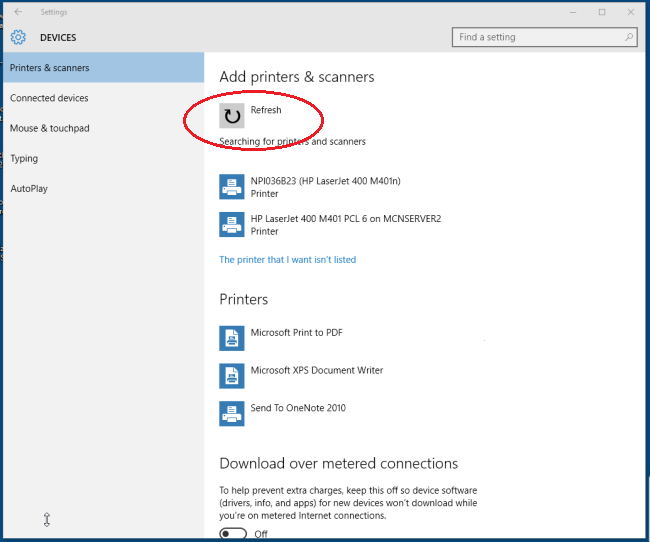Screen dimensions: 650x542
Task: Open the Connected devices section
Action: pyautogui.click(x=49, y=98)
